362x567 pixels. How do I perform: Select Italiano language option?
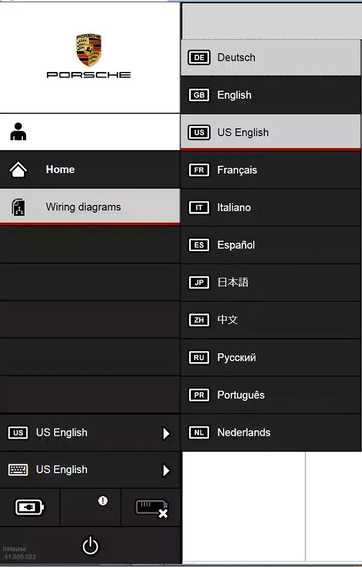[271, 208]
